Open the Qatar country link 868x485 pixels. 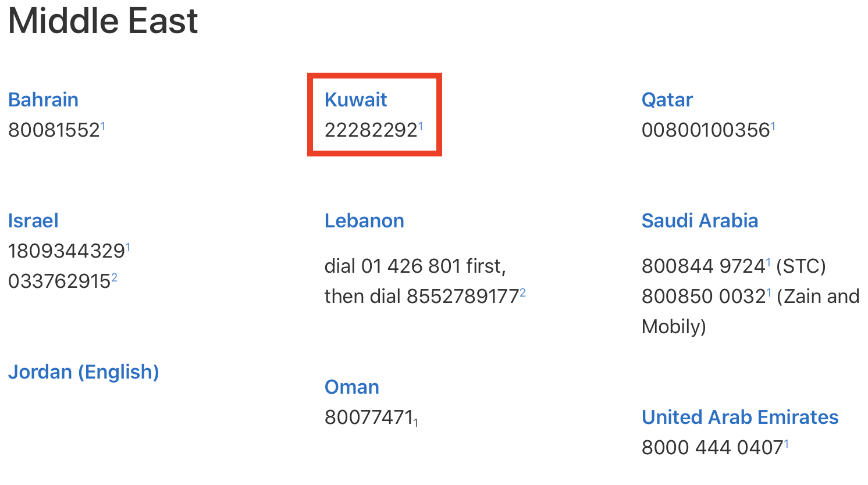pos(667,100)
